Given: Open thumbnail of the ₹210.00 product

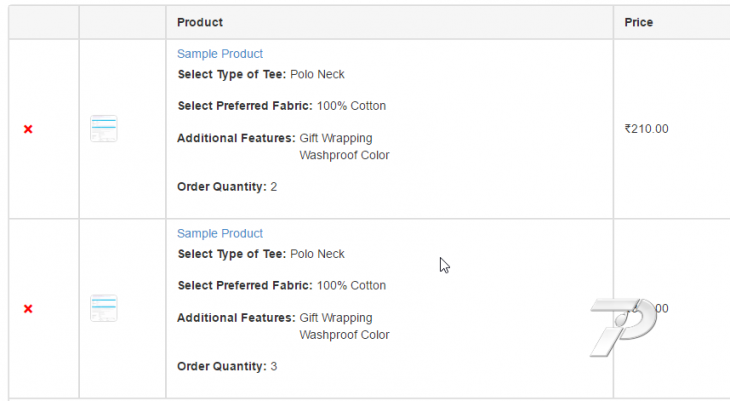Looking at the screenshot, I should [x=104, y=129].
